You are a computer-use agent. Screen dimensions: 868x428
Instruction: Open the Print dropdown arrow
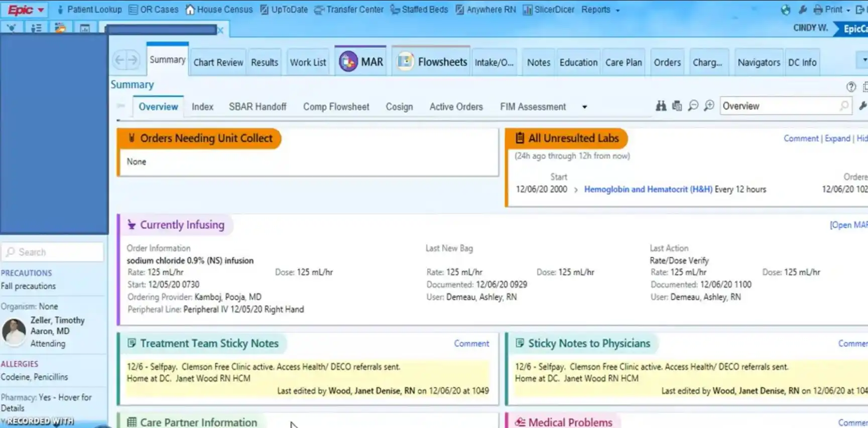click(848, 10)
